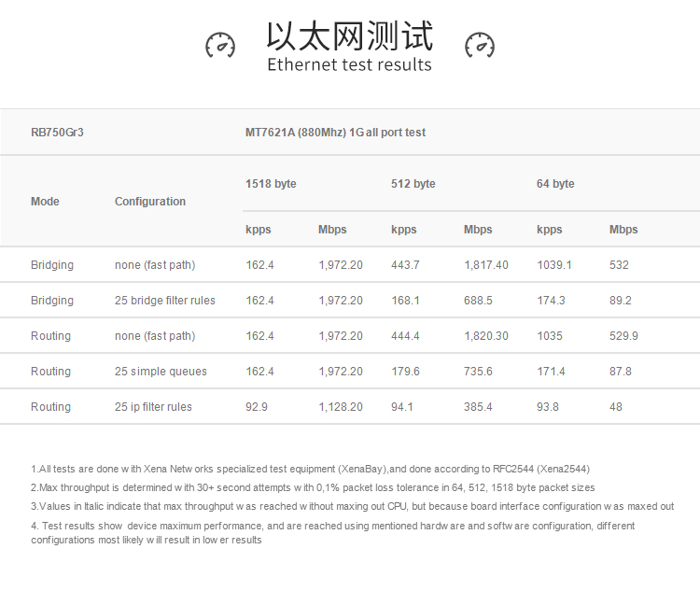700x591 pixels.
Task: Click the 735.6 Mbps value
Action: pyautogui.click(x=478, y=372)
